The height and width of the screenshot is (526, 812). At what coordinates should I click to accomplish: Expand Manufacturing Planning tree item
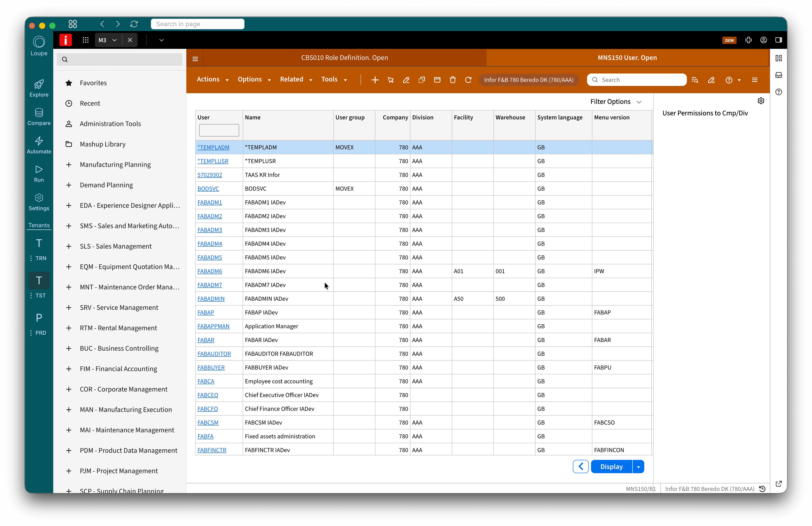69,164
